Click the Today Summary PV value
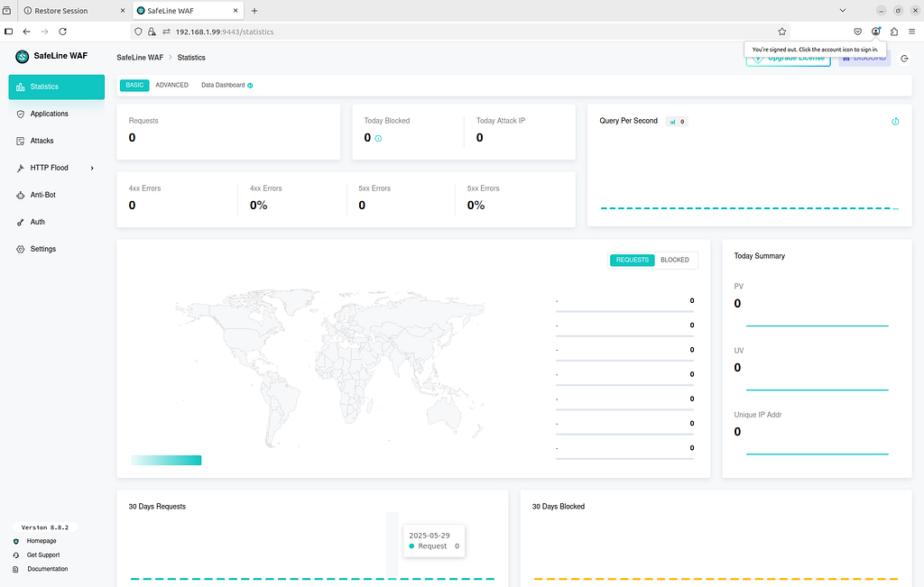 pyautogui.click(x=738, y=304)
